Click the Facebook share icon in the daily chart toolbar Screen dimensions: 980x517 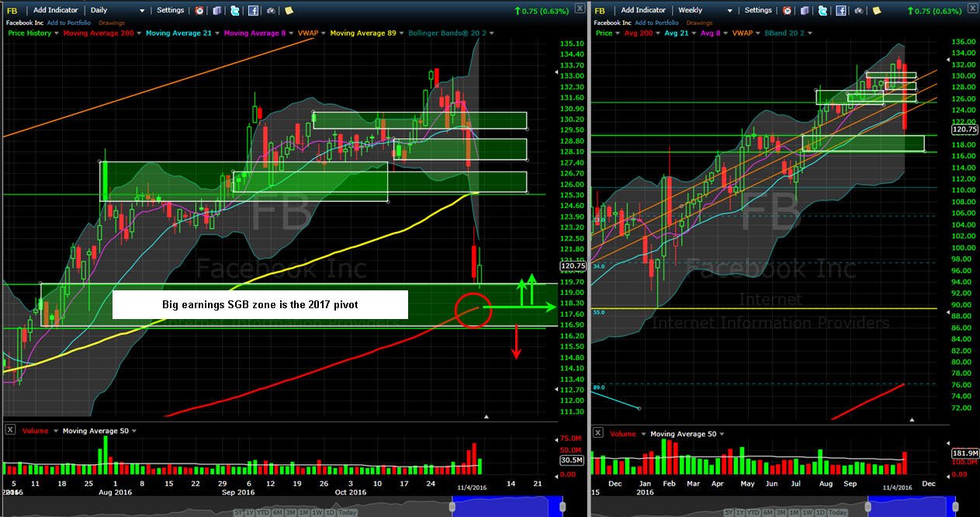point(253,11)
